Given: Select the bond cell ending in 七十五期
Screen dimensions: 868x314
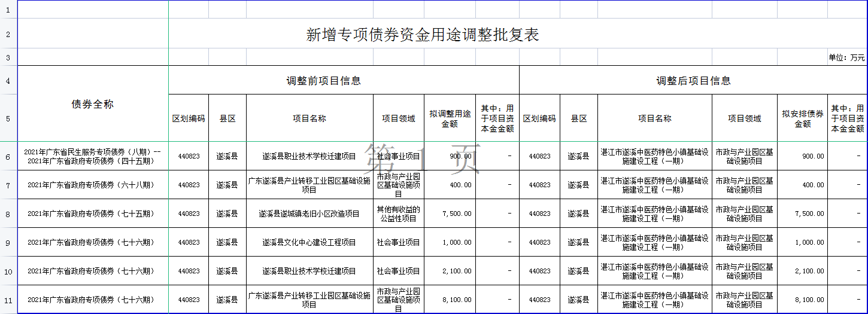Looking at the screenshot, I should pyautogui.click(x=93, y=214).
